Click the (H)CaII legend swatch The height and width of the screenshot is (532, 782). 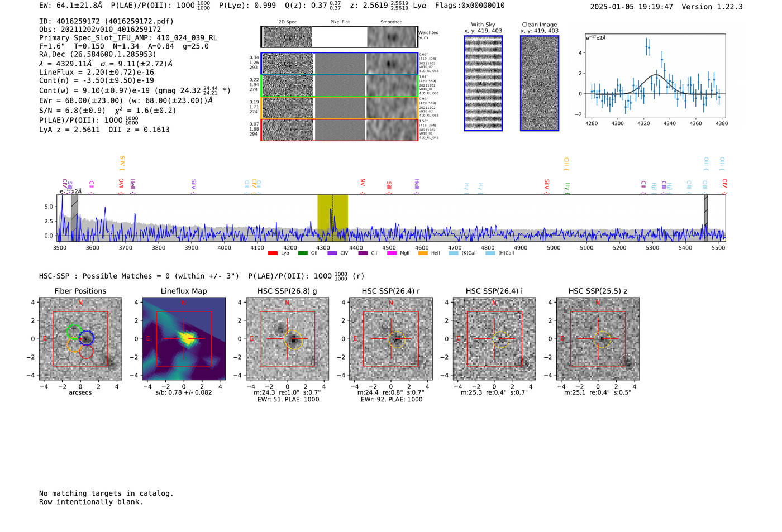pos(490,253)
